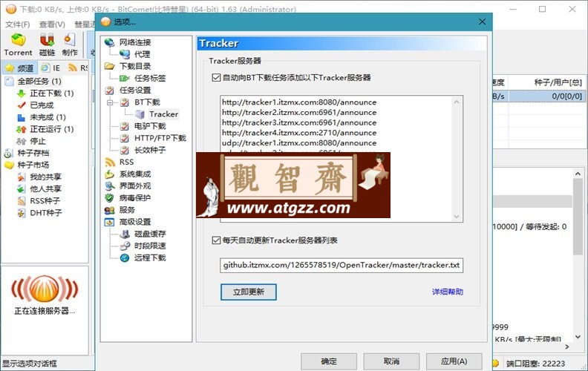Click the 任务标签 tag icon
Viewport: 588px width, 371px height.
125,78
